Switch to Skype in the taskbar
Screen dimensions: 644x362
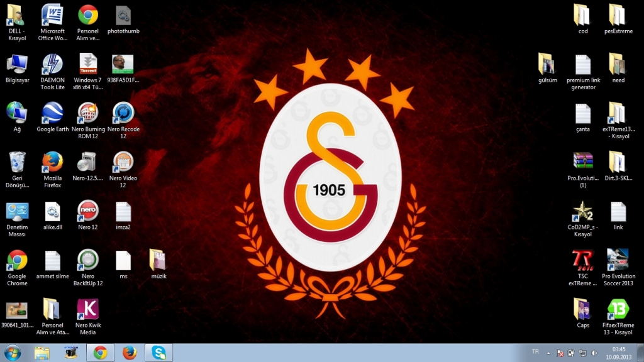(x=158, y=353)
